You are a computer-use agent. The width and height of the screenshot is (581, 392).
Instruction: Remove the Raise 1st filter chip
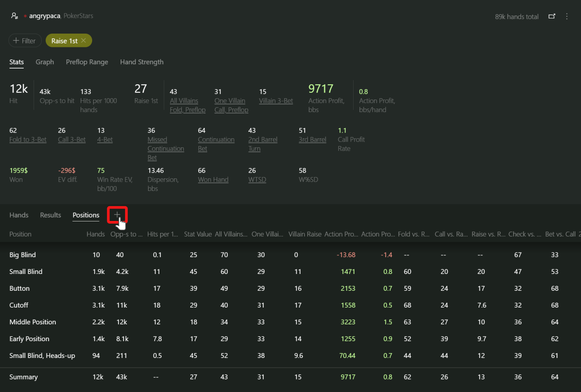pyautogui.click(x=84, y=40)
